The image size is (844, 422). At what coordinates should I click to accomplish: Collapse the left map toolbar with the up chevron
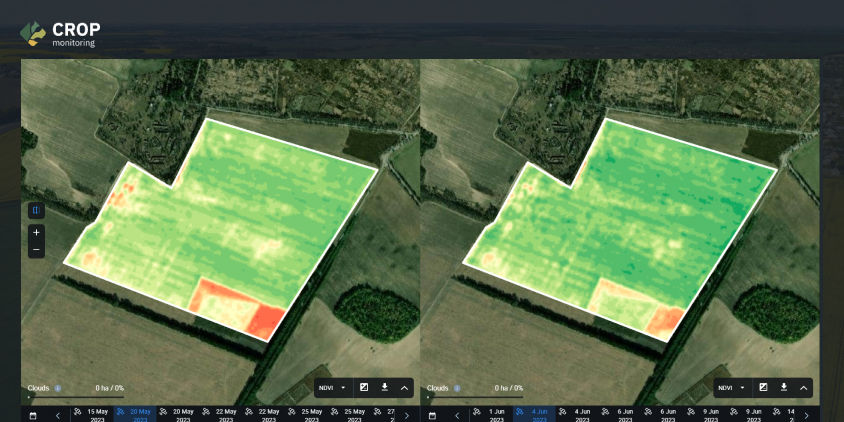click(404, 388)
